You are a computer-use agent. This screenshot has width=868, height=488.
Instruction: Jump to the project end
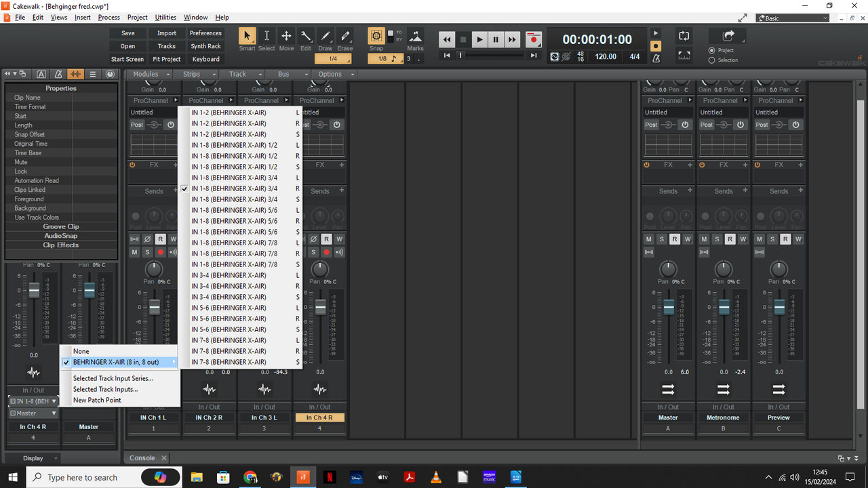(534, 56)
